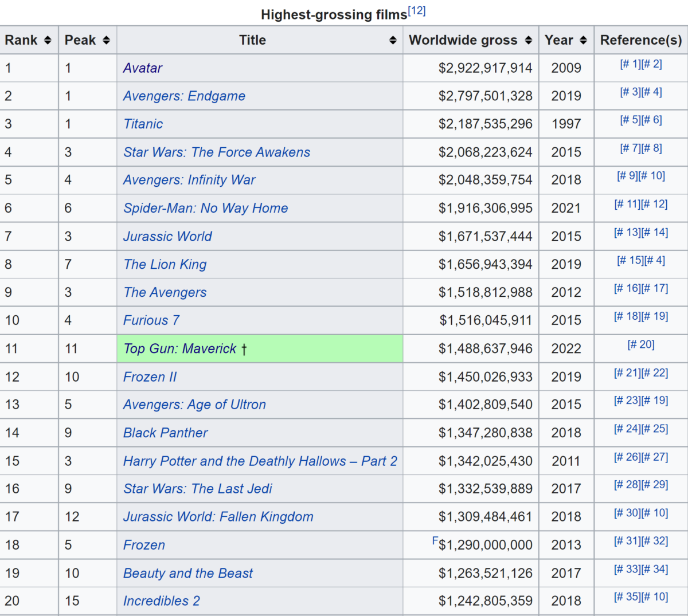Viewport: 688px width, 616px height.
Task: Open the Avatar film link
Action: click(143, 68)
